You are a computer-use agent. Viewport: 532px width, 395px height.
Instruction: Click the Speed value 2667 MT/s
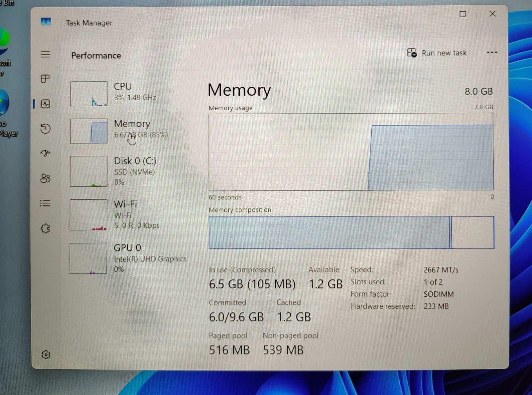pyautogui.click(x=441, y=270)
